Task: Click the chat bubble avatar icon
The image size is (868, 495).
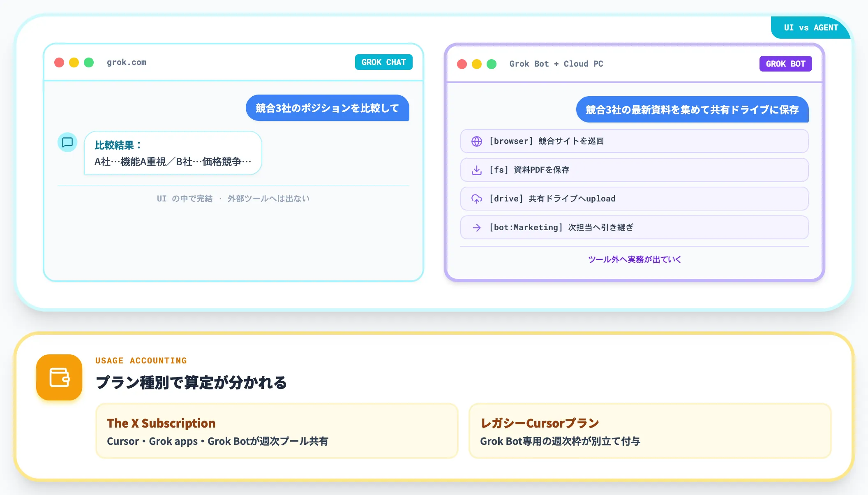Action: pos(67,142)
